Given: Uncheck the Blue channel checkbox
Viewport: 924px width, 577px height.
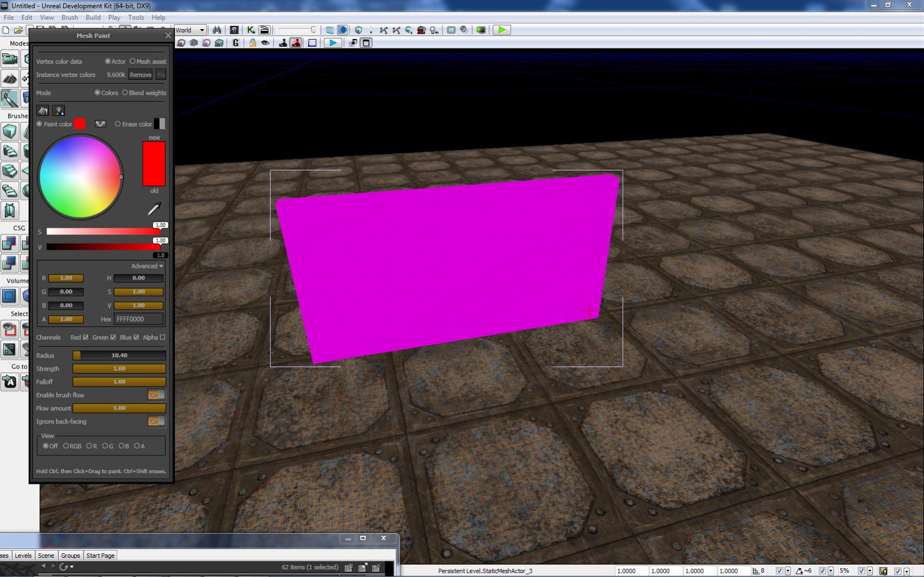Looking at the screenshot, I should 136,337.
